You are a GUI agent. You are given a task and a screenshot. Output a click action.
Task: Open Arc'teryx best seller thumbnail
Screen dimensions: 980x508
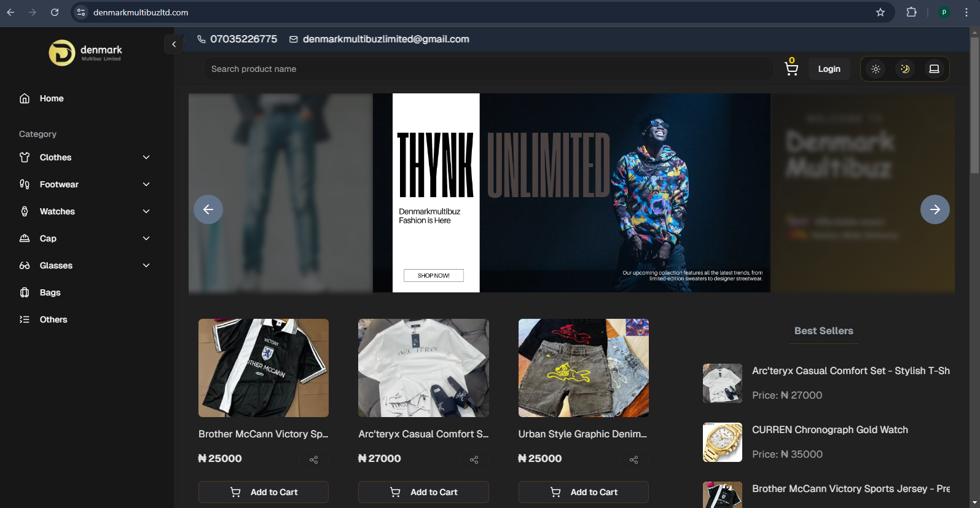(723, 383)
